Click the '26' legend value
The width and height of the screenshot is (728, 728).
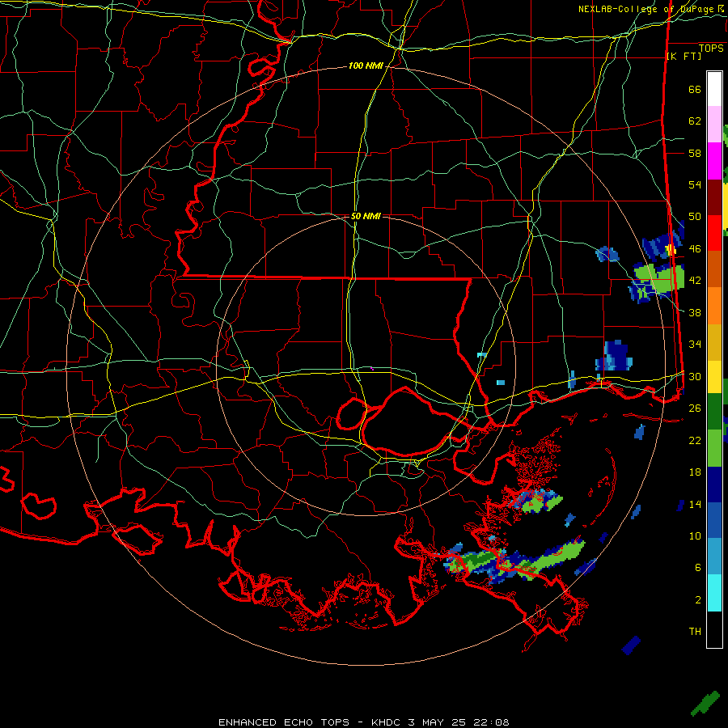pyautogui.click(x=695, y=408)
